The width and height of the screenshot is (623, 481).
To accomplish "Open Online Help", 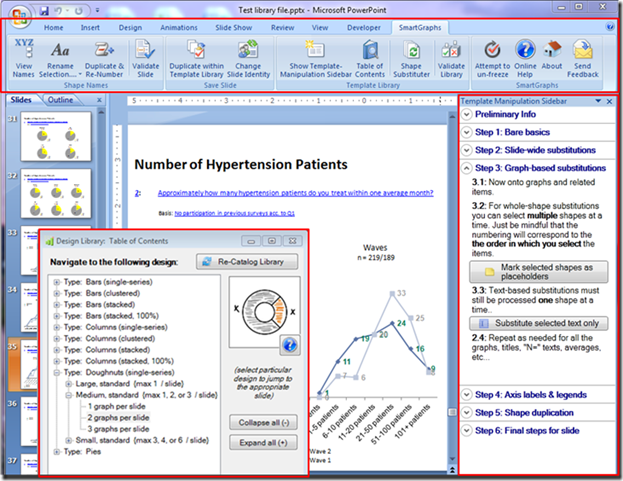I will coord(525,58).
